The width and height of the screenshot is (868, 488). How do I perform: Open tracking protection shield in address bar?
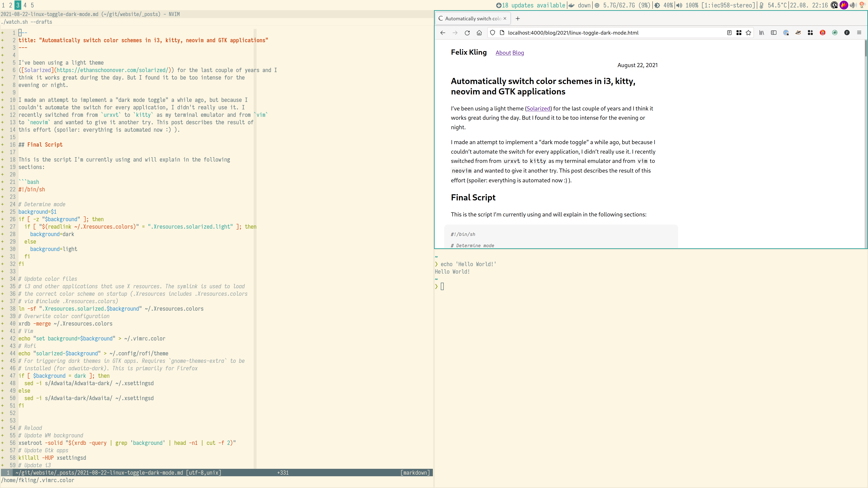(x=492, y=33)
